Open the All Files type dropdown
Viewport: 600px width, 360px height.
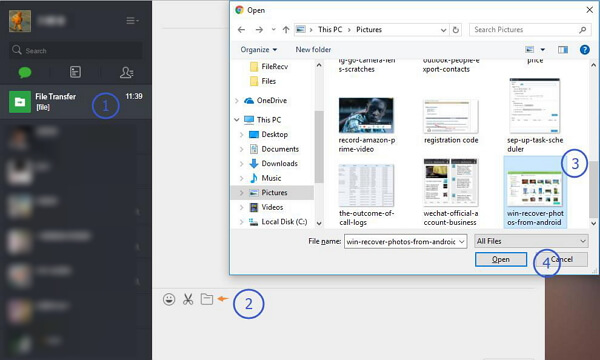coord(531,241)
